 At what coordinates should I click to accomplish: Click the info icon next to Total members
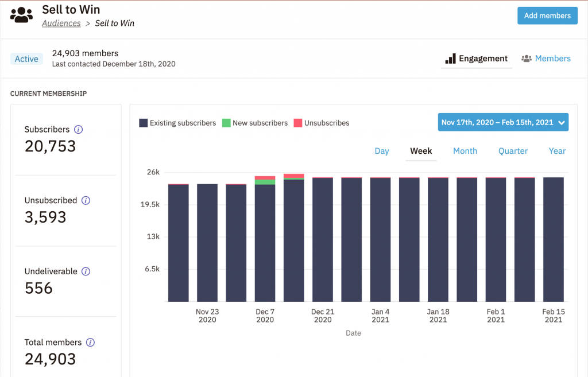(x=90, y=342)
